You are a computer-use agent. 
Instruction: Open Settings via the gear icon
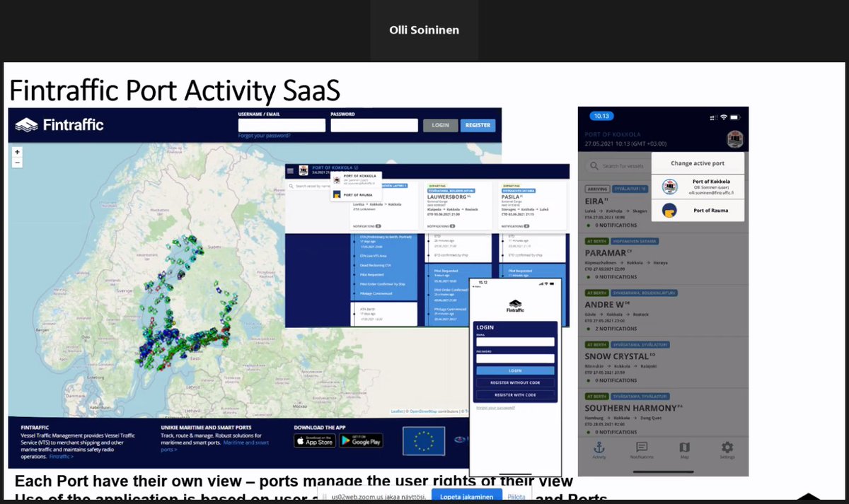click(727, 445)
